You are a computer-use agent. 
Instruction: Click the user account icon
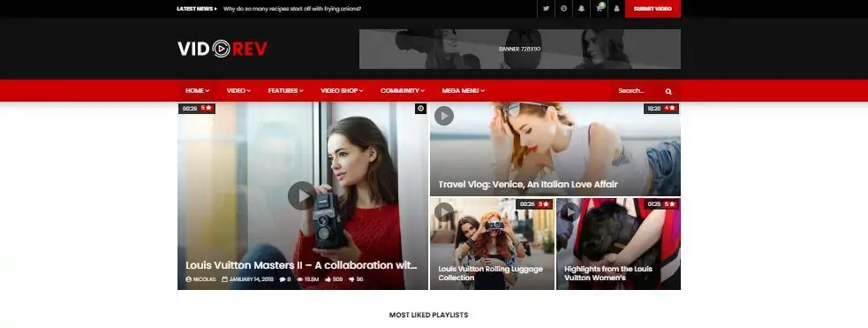tap(616, 8)
